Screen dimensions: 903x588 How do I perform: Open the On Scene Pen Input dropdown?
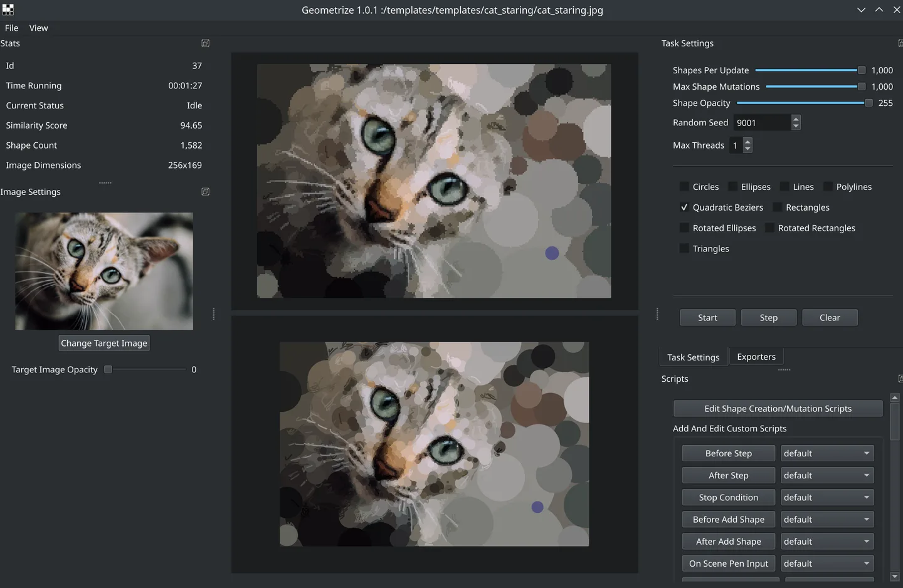tap(827, 564)
